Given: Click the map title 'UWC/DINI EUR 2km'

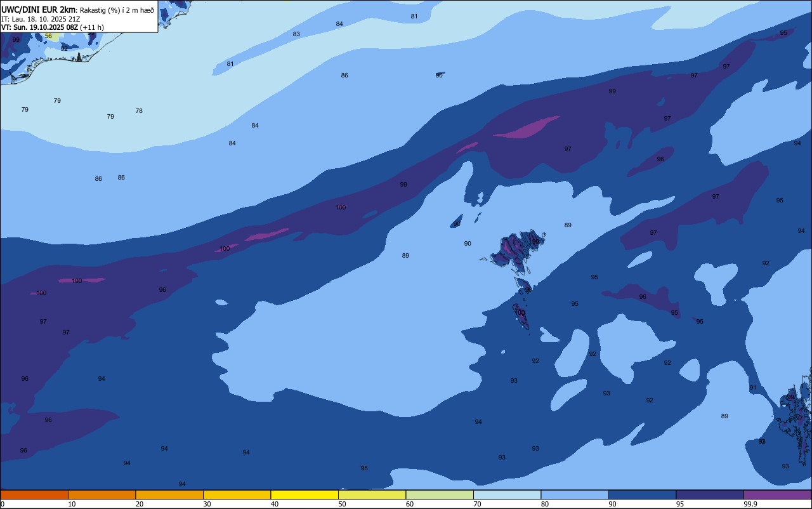Looking at the screenshot, I should coord(38,10).
